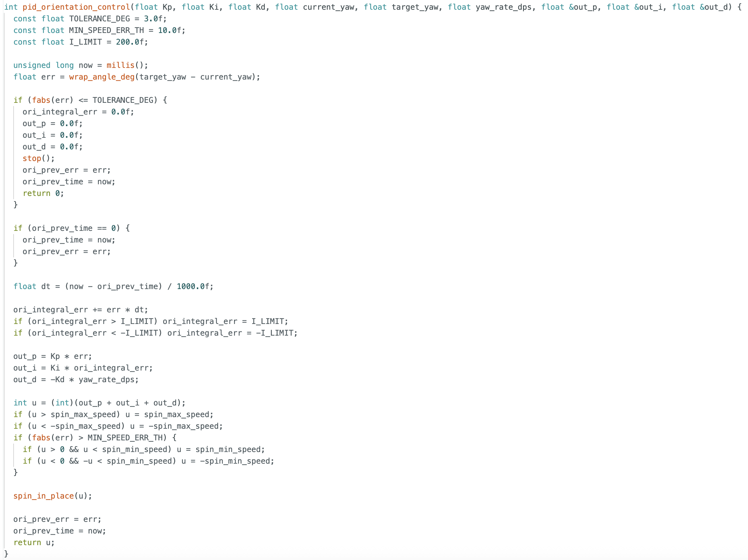Click the 'float &out_d' parameter in the signature
Viewport: 748px width, 560px height.
click(x=701, y=7)
